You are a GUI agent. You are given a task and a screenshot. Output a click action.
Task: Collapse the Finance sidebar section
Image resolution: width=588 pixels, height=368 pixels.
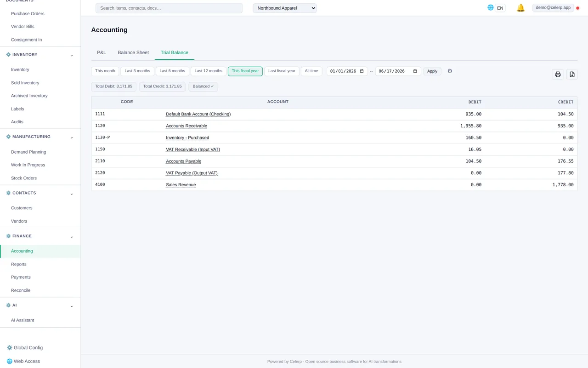[x=72, y=236]
